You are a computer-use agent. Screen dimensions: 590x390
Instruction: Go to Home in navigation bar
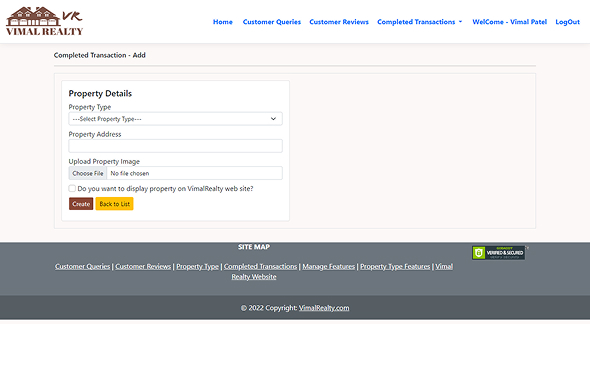(x=223, y=22)
